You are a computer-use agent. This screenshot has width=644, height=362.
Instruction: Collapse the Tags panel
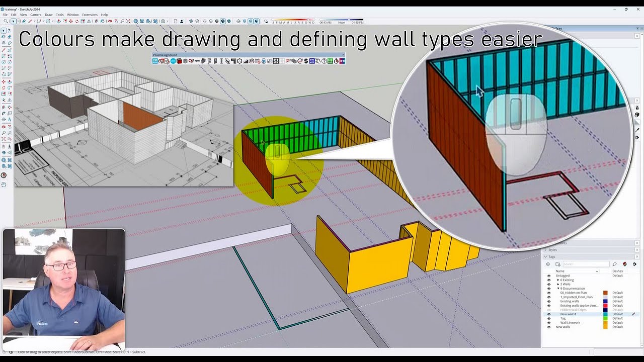(545, 256)
